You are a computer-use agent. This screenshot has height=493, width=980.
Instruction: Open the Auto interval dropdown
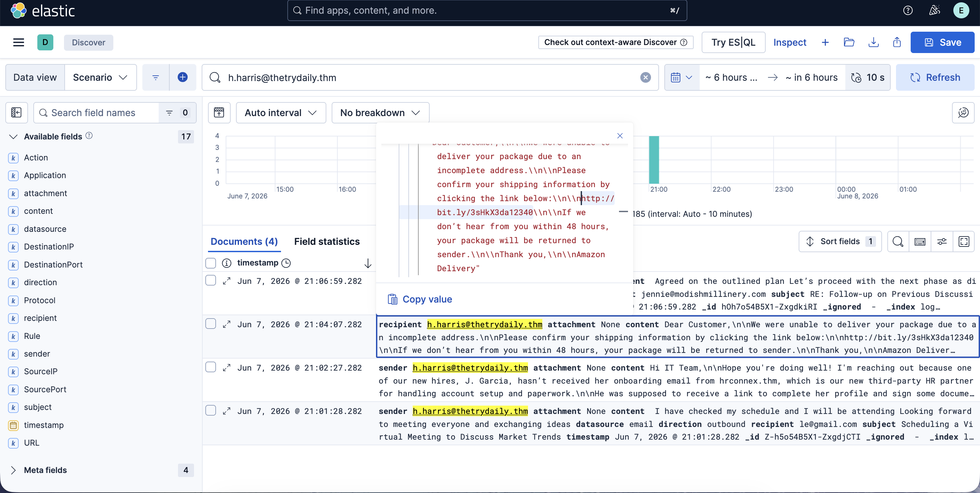pos(281,113)
